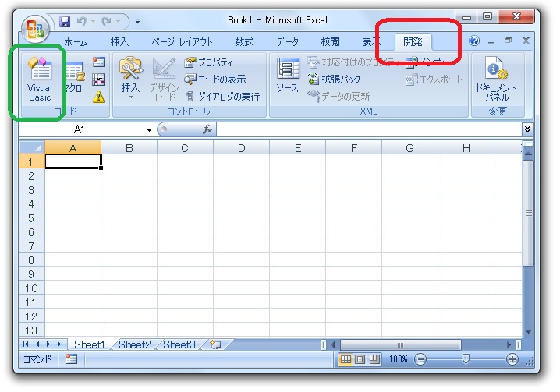Viewport: 560px width, 392px height.
Task: Switch to Page Break Preview button
Action: click(x=374, y=359)
